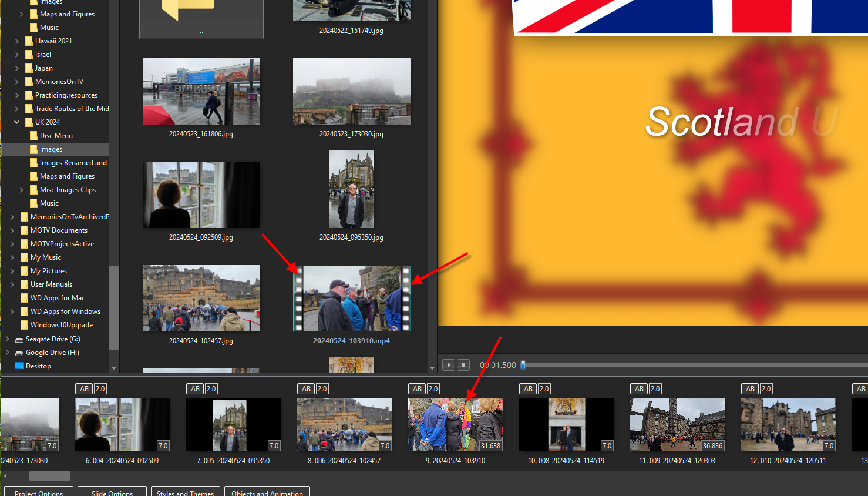This screenshot has height=496, width=868.
Task: Click the Israel folder icon
Action: (29, 55)
